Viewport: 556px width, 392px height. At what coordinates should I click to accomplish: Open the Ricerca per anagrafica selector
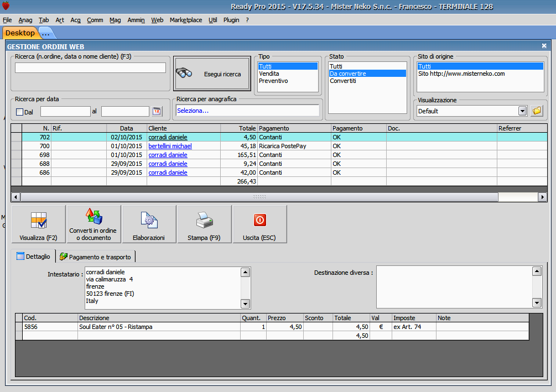[247, 111]
